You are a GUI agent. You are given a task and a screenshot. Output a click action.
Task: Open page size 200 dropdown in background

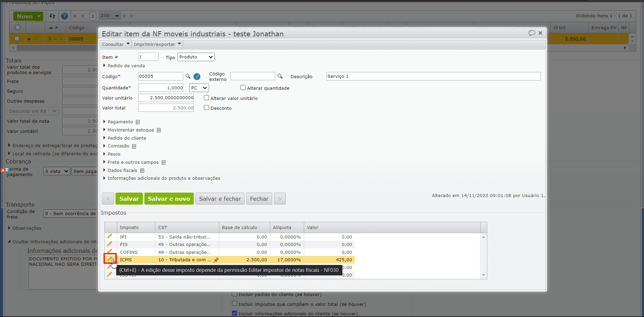[x=110, y=16]
